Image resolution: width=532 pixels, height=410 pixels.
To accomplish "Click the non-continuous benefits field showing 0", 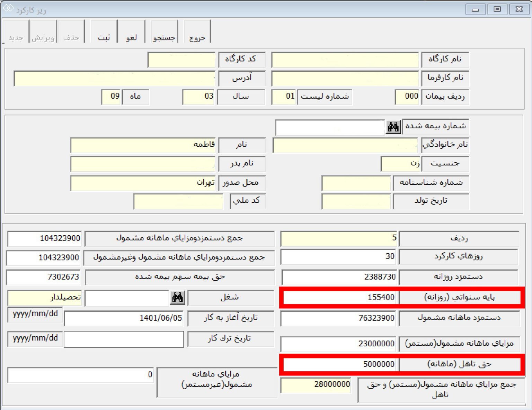I will pyautogui.click(x=80, y=375).
